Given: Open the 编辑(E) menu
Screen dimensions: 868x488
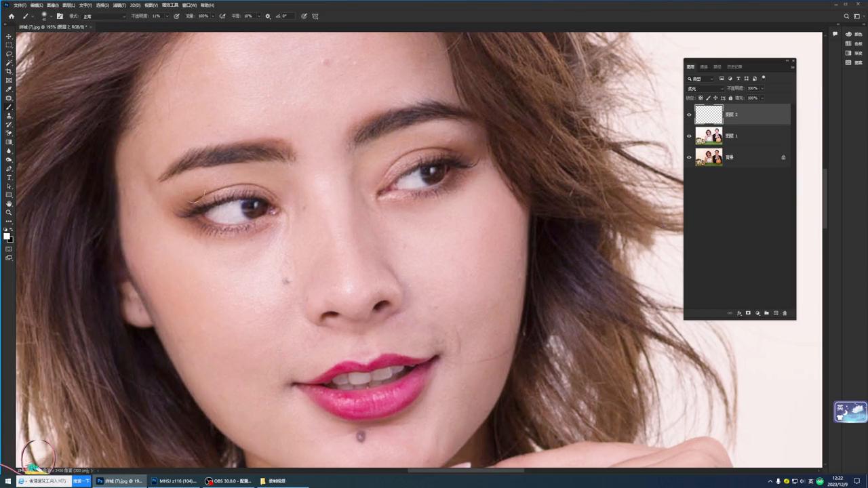Looking at the screenshot, I should click(37, 5).
